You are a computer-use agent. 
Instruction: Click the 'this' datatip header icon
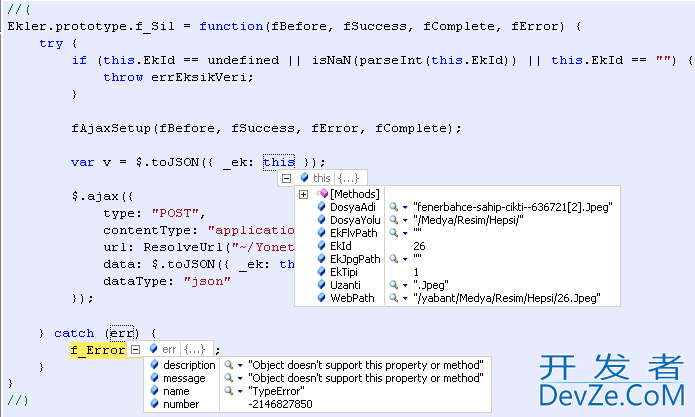304,178
